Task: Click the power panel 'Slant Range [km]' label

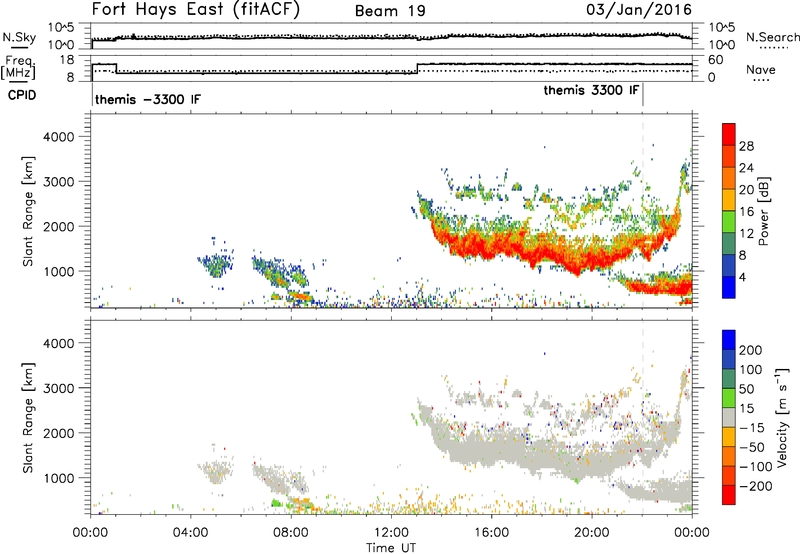Action: 28,211
